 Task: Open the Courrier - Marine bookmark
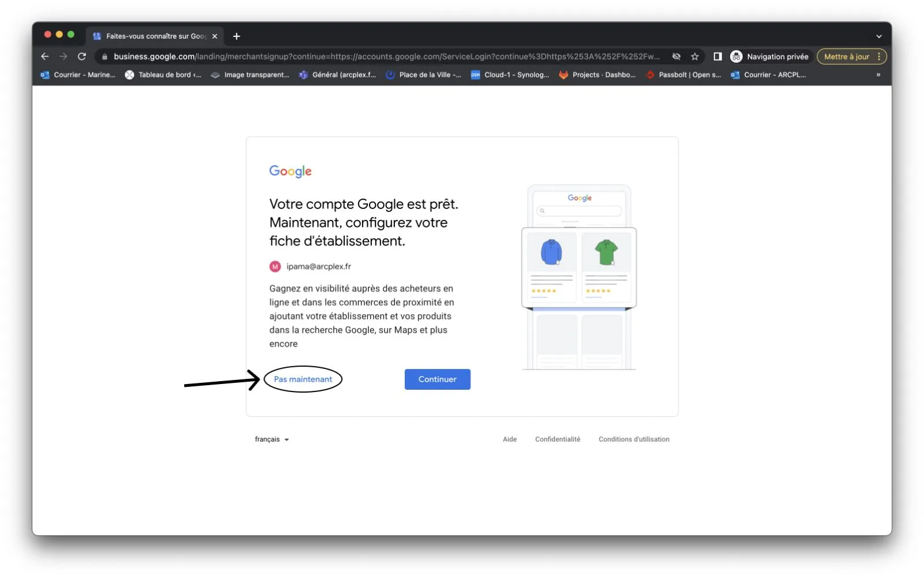point(78,75)
